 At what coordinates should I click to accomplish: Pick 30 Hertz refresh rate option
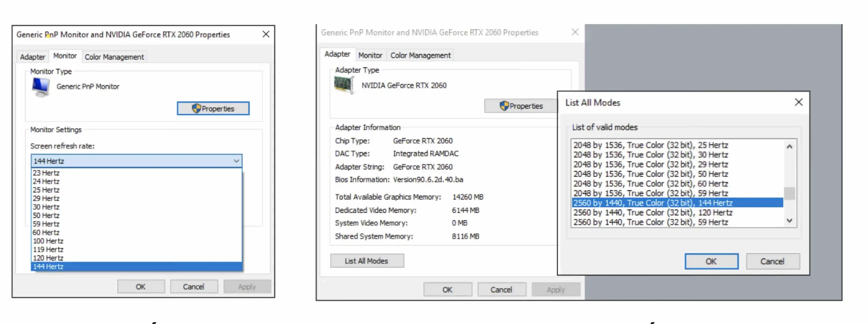pos(136,207)
